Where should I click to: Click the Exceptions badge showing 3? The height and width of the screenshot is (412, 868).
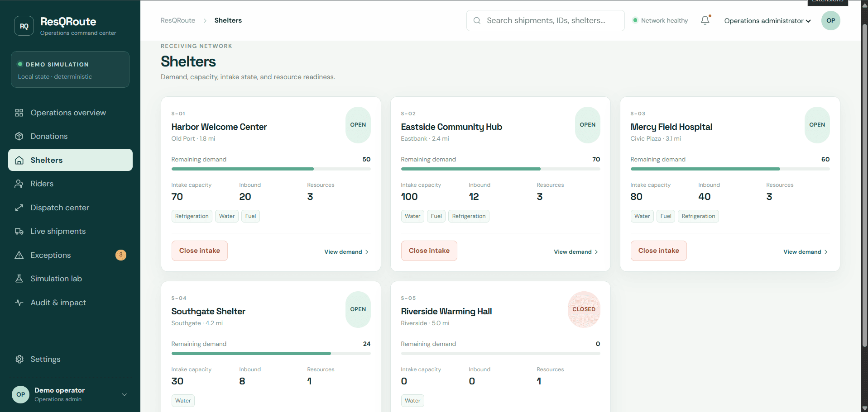click(121, 255)
